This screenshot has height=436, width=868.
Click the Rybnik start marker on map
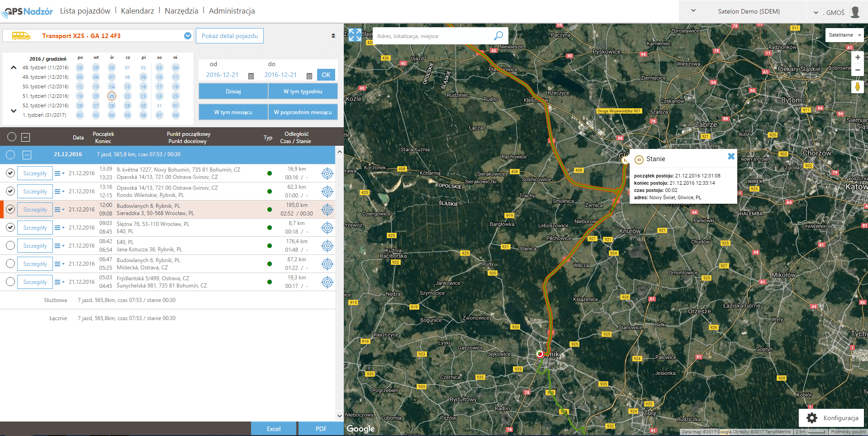[540, 354]
